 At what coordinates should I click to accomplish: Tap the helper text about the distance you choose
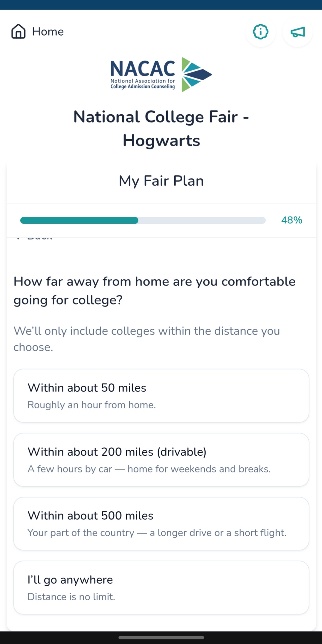(x=147, y=339)
